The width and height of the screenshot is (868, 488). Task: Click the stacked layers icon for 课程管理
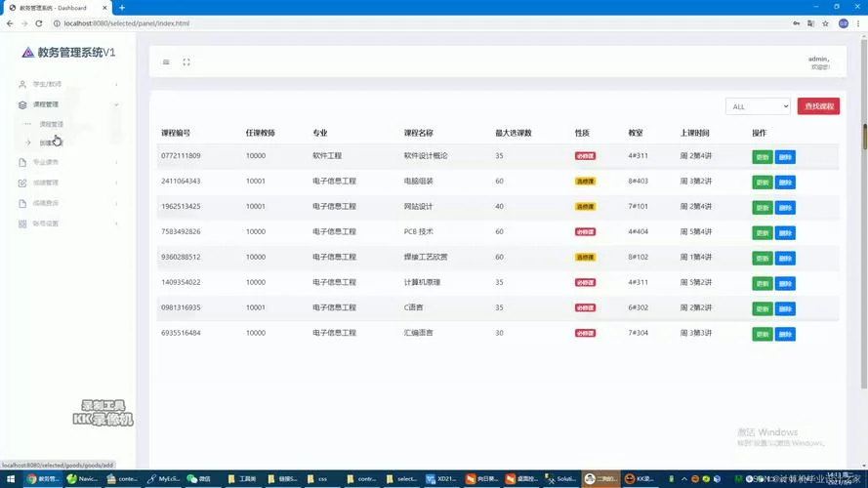(x=22, y=105)
